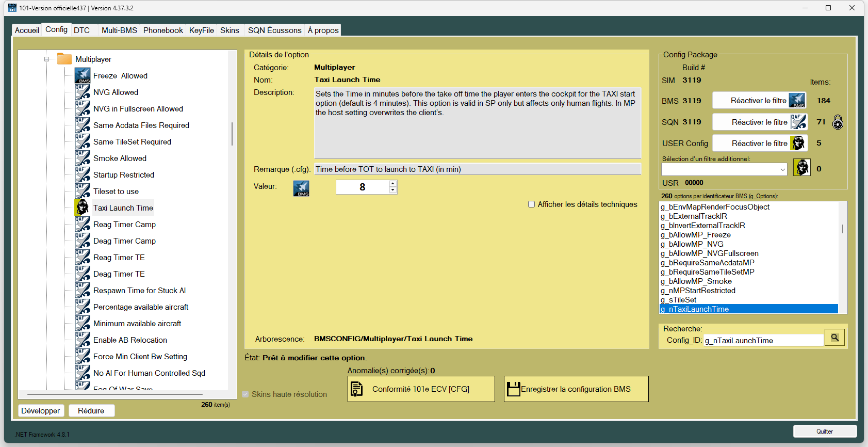Click the Description text box
868x447 pixels.
click(478, 123)
